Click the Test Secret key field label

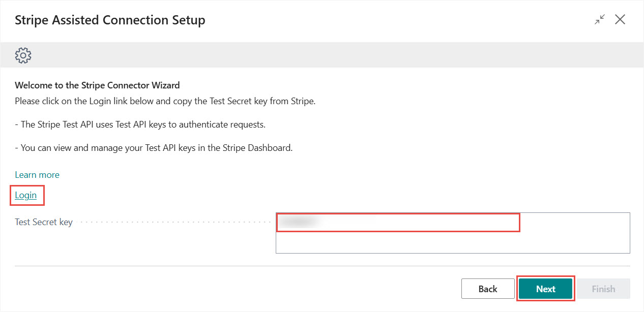point(44,222)
